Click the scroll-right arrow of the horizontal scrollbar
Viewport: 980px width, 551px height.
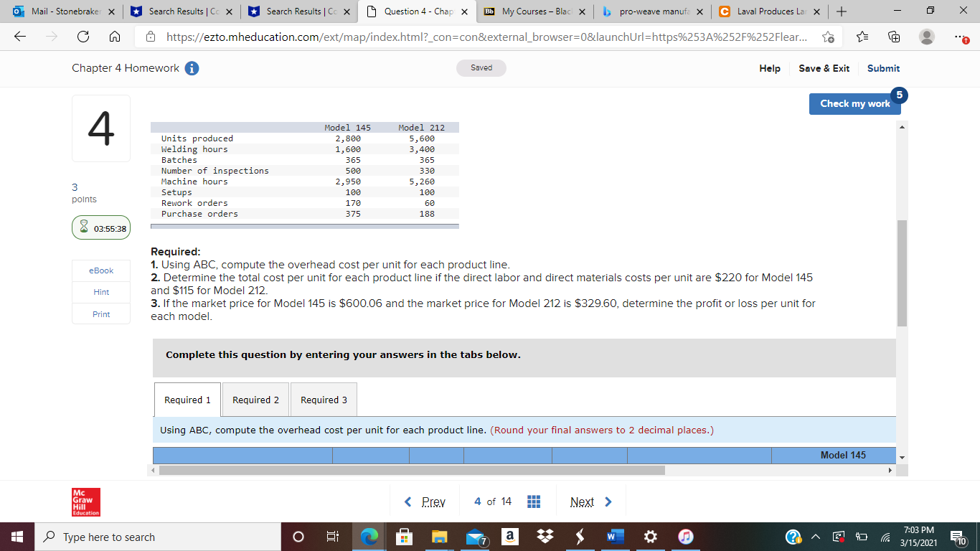coord(890,471)
